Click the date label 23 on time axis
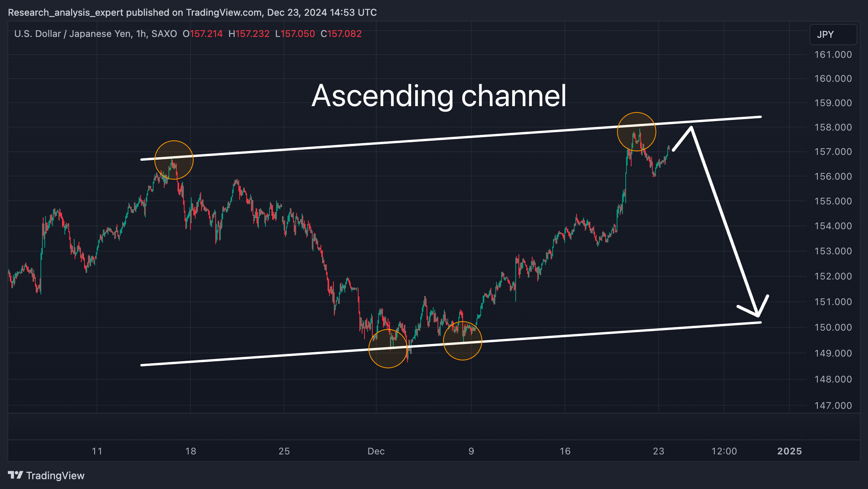Screen dimensions: 868x489 point(659,451)
